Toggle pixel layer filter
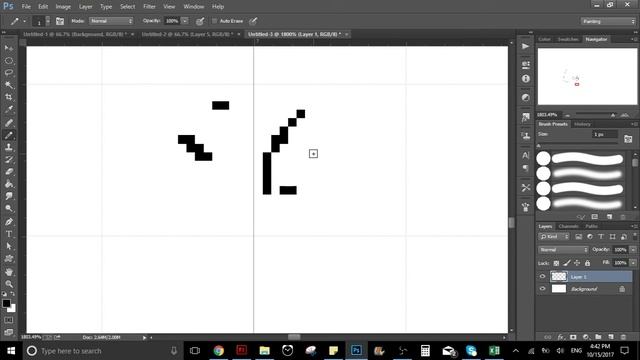This screenshot has width=640, height=360. tap(578, 237)
